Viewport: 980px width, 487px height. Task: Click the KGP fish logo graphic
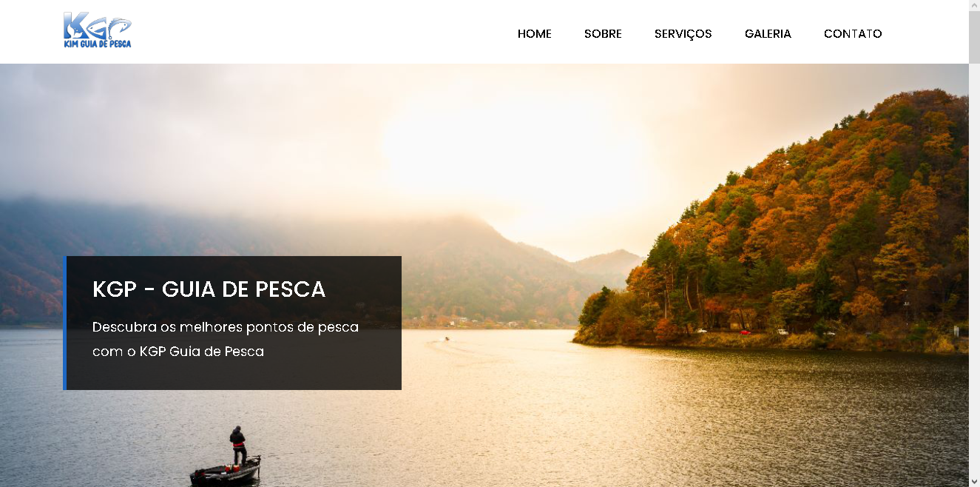click(x=97, y=25)
